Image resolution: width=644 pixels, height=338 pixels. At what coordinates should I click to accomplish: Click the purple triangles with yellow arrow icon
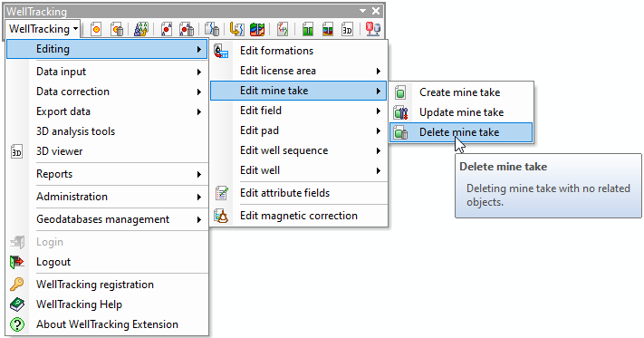click(141, 29)
